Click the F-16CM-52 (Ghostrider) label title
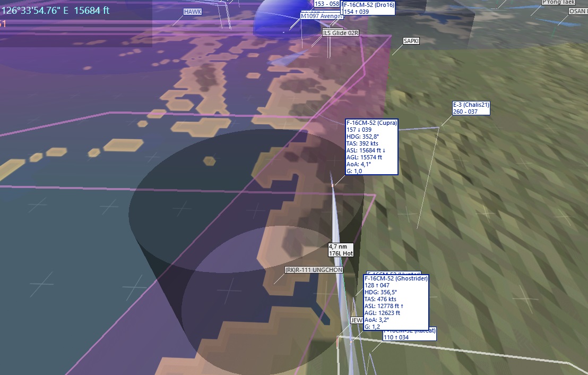588x375 pixels. (396, 278)
